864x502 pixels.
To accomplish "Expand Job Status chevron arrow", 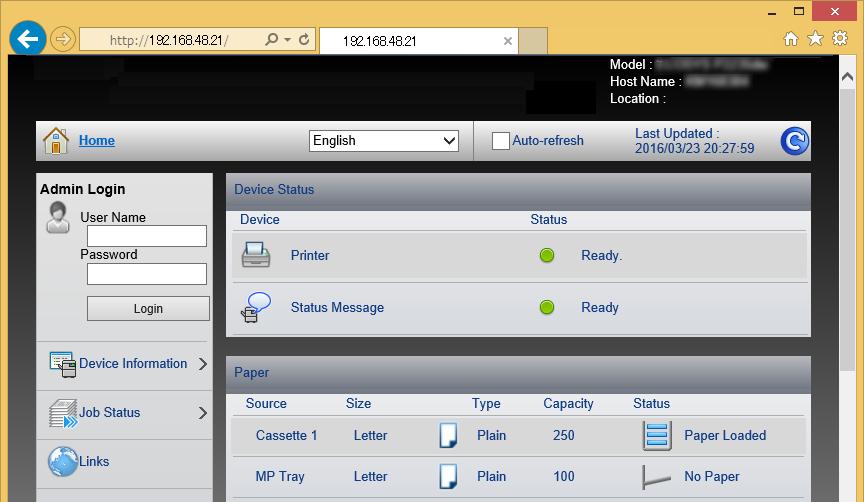I will (203, 413).
